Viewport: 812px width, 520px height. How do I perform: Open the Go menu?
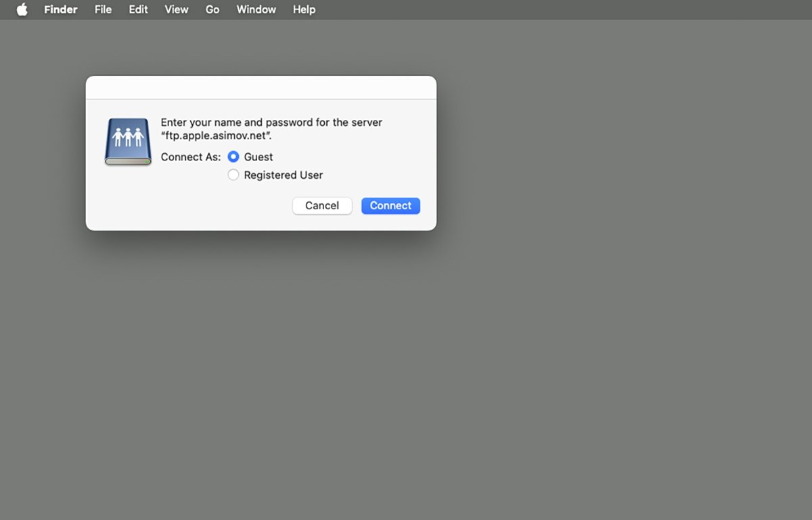coord(212,9)
